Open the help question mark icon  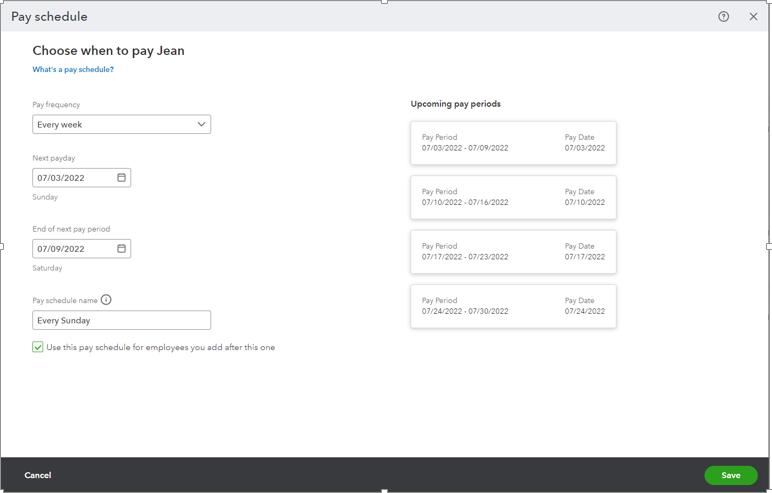[723, 17]
